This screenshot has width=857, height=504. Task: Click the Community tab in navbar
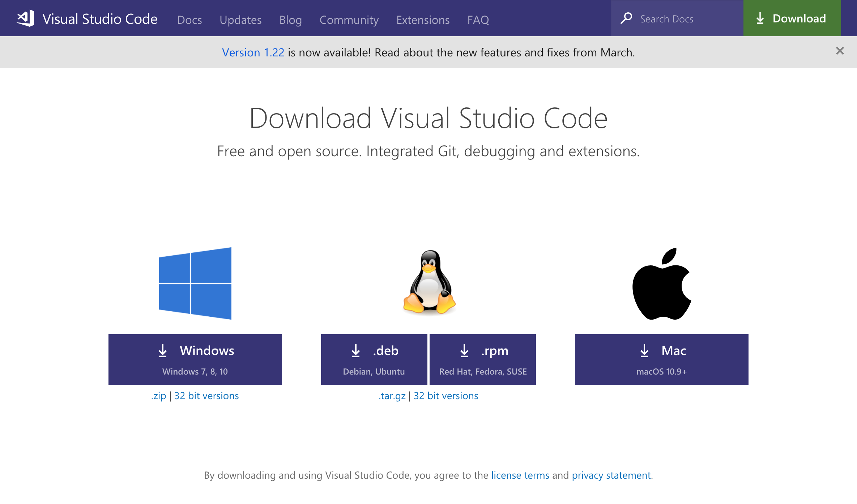[348, 18]
